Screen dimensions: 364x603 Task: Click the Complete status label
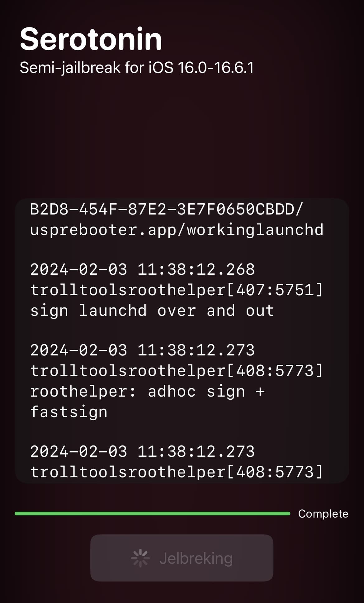click(x=323, y=514)
